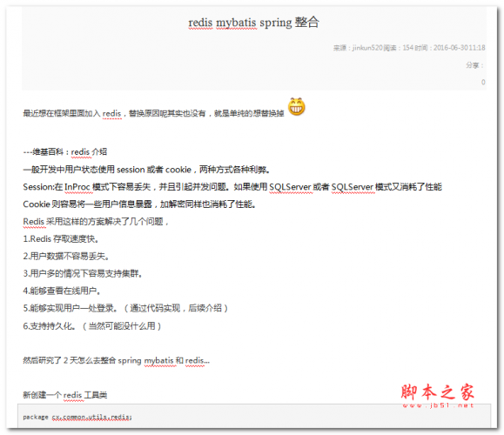Viewport: 504px width, 435px height.
Task: Click list item '1.Redis 存取速度快'
Action: (61, 238)
